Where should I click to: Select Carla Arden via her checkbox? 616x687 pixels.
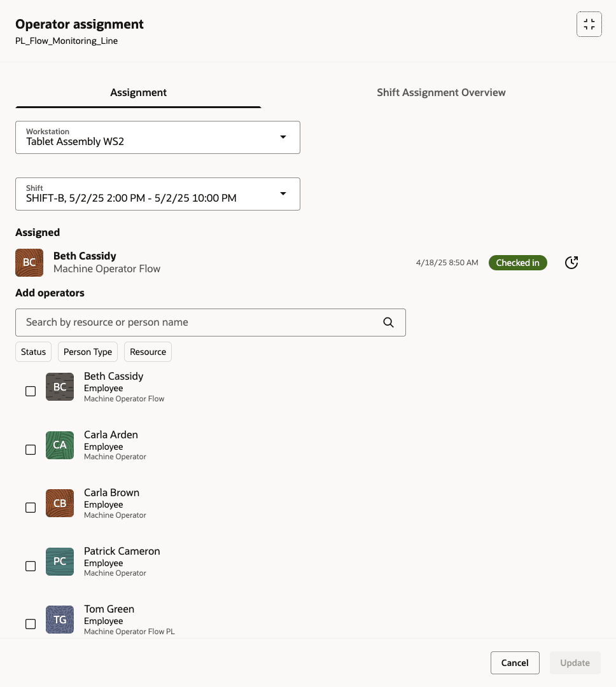coord(30,450)
